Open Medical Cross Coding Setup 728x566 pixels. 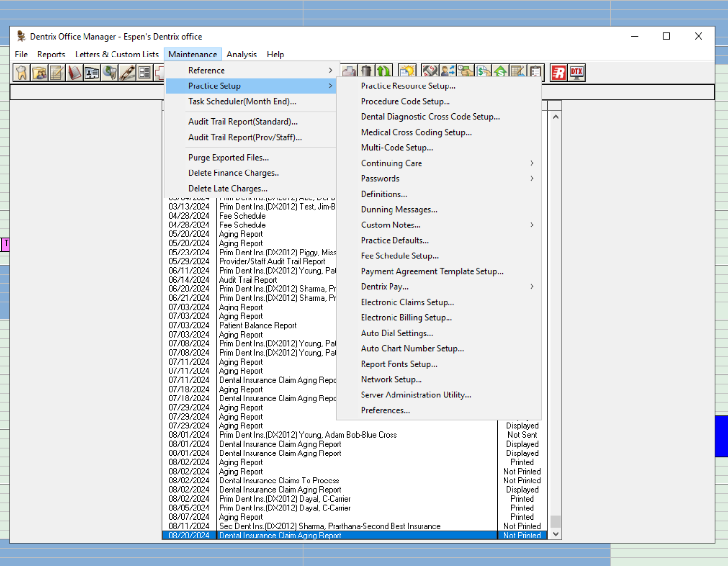439,132
